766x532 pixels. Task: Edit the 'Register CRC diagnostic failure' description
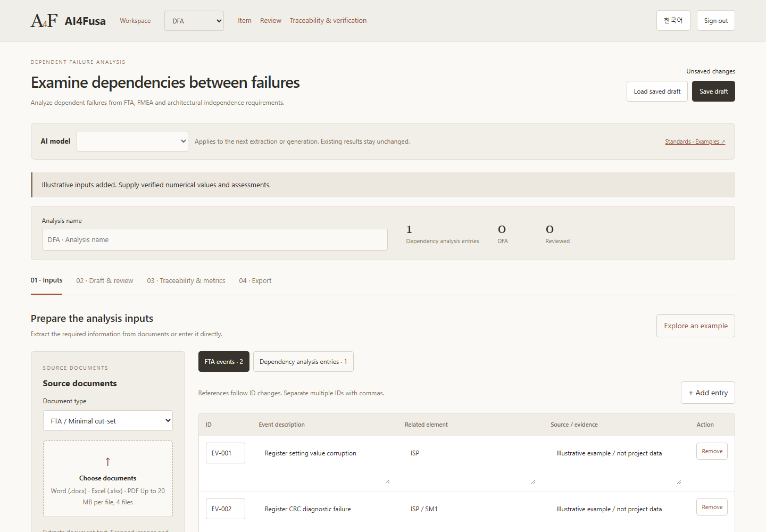(324, 515)
